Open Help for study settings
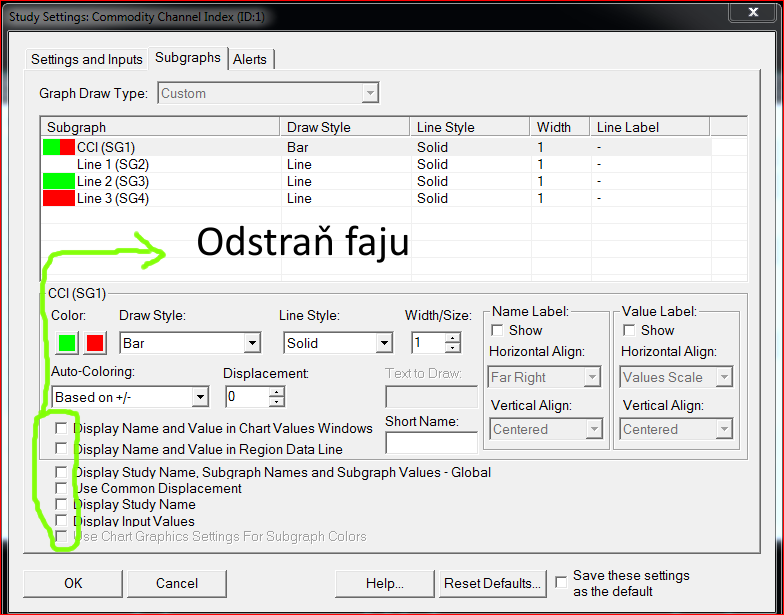The width and height of the screenshot is (784, 615). (x=384, y=584)
